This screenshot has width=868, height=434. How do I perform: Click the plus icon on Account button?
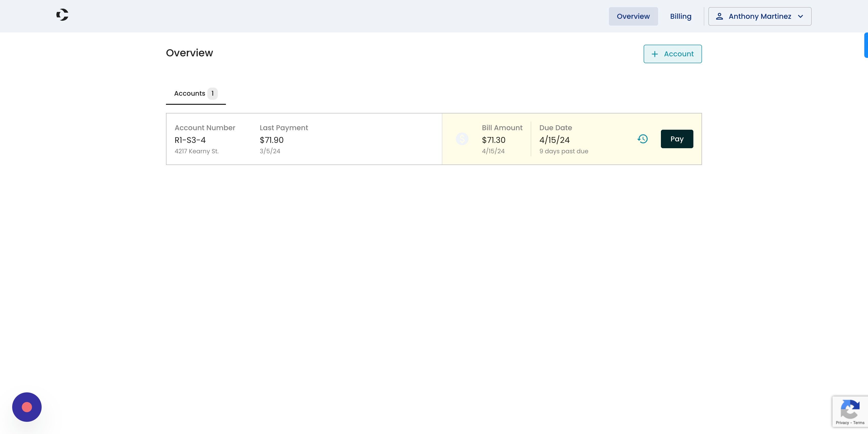[655, 54]
